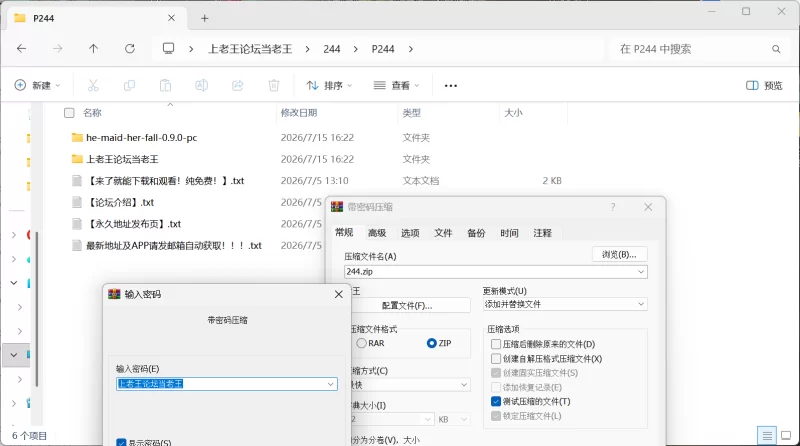The image size is (800, 446).
Task: Click the help question mark in archive dialog
Action: 613,207
